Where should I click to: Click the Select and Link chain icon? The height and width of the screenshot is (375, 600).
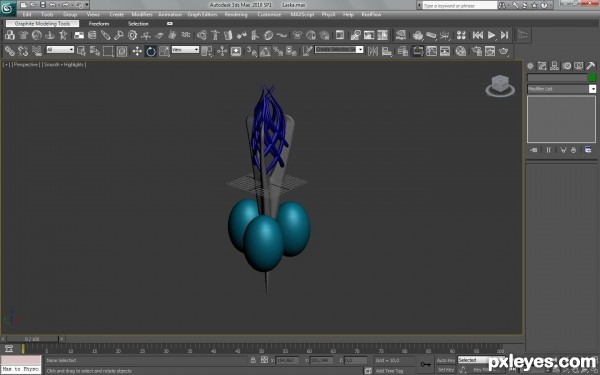coord(9,51)
